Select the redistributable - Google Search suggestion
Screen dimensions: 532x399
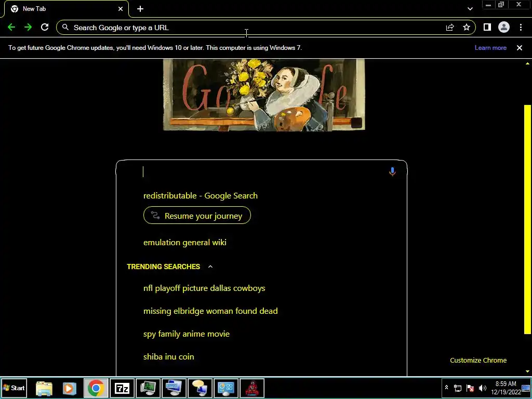[201, 196]
